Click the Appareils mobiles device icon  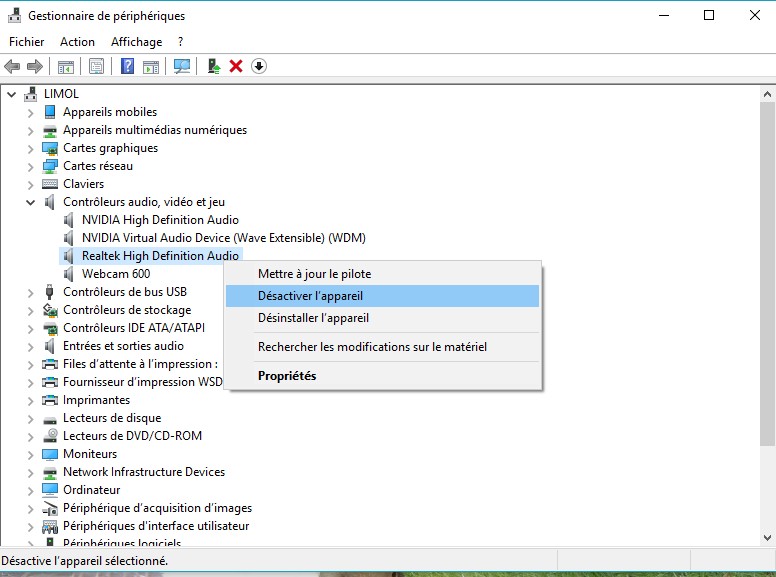[x=49, y=112]
